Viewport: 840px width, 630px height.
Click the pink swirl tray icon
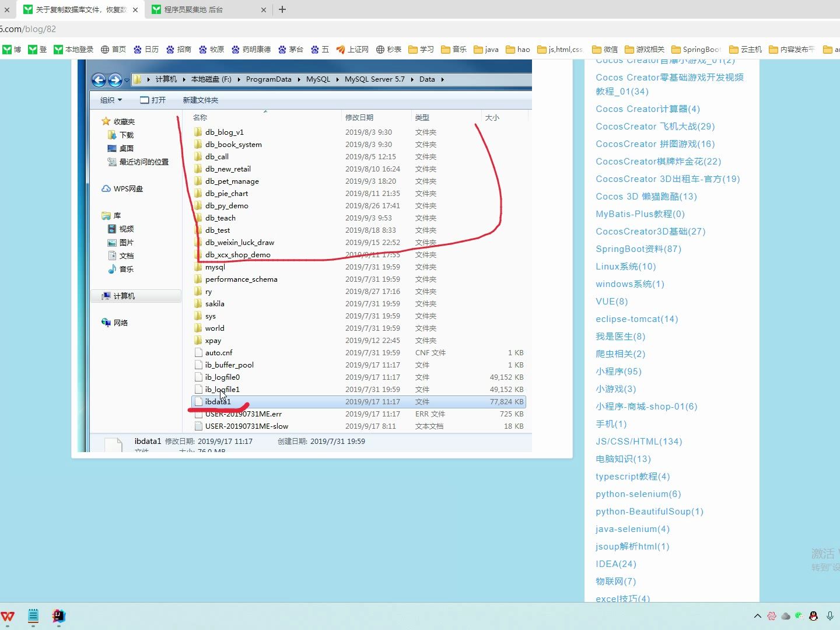tap(772, 616)
